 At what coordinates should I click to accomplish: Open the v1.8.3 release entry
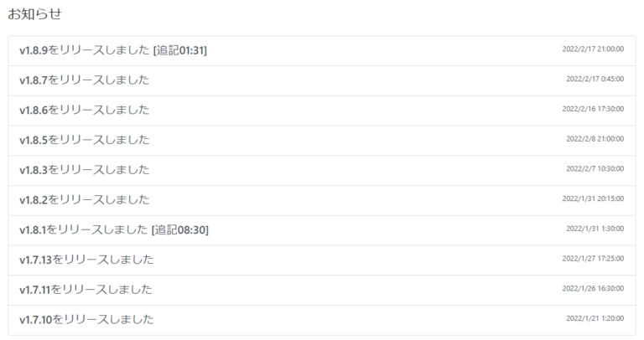click(85, 170)
